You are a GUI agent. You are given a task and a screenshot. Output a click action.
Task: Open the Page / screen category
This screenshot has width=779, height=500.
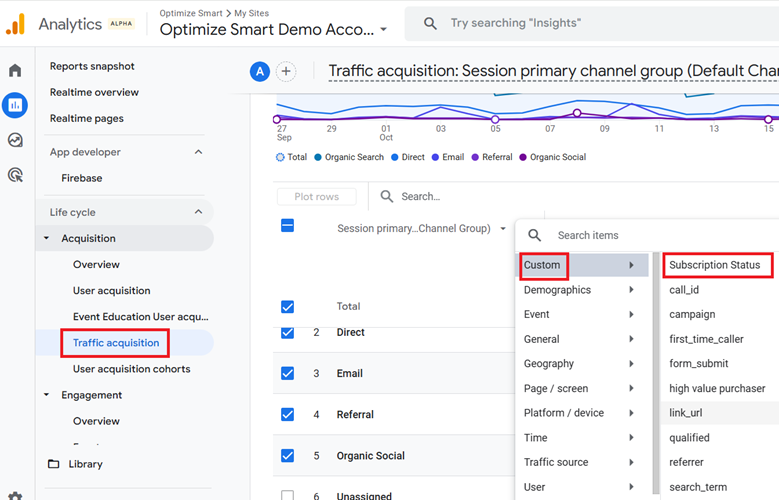(x=583, y=388)
